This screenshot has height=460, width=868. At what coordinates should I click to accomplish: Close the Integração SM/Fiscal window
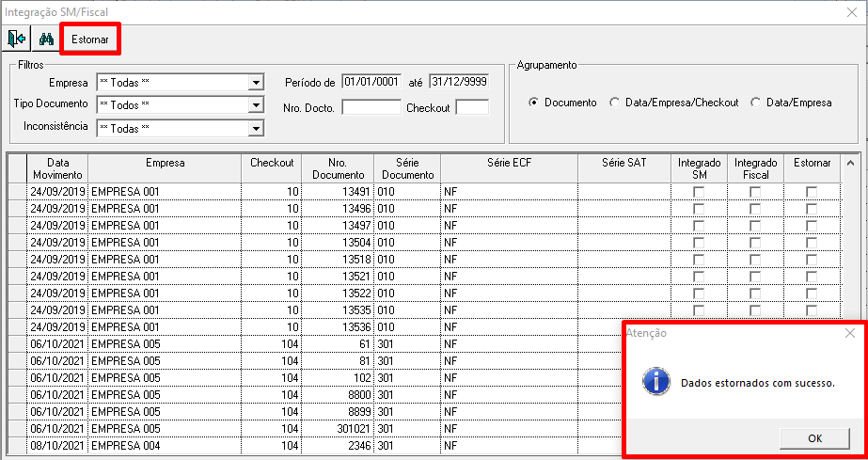tap(852, 12)
